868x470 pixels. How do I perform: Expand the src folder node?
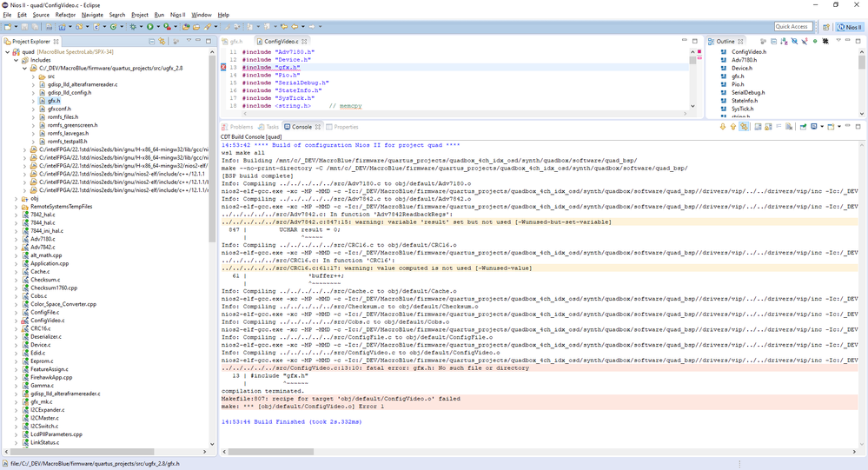[x=33, y=76]
